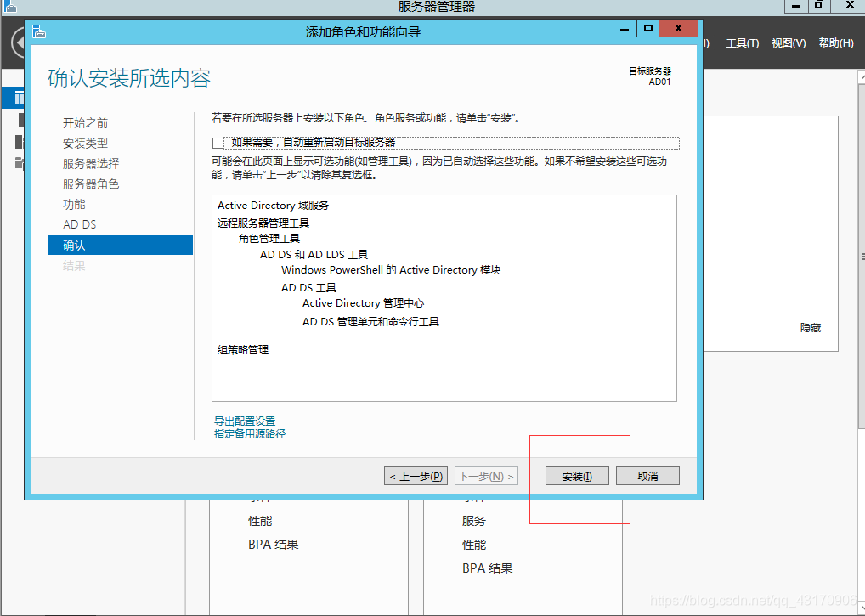
Task: Select the 服务器角色 step in wizard navigation
Action: (91, 184)
